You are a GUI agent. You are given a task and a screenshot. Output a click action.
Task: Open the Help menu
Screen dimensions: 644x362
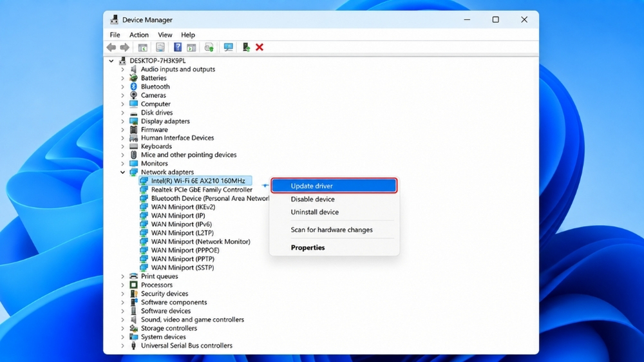[187, 35]
